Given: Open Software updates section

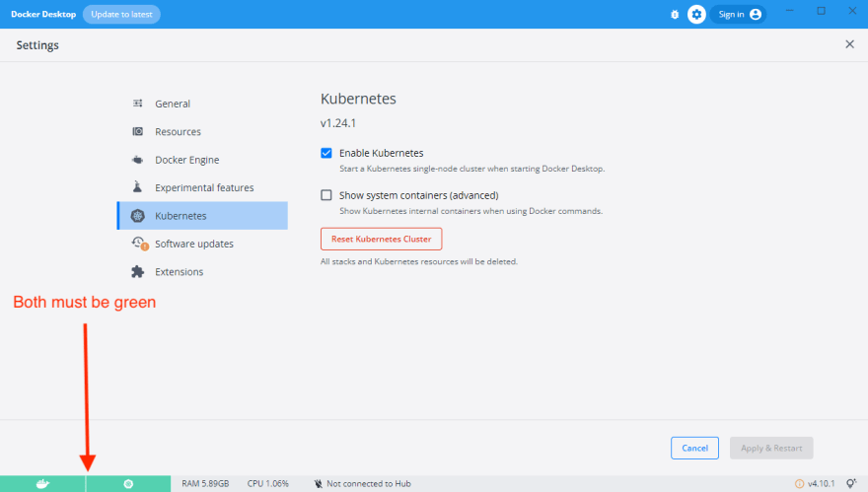Looking at the screenshot, I should [x=202, y=244].
